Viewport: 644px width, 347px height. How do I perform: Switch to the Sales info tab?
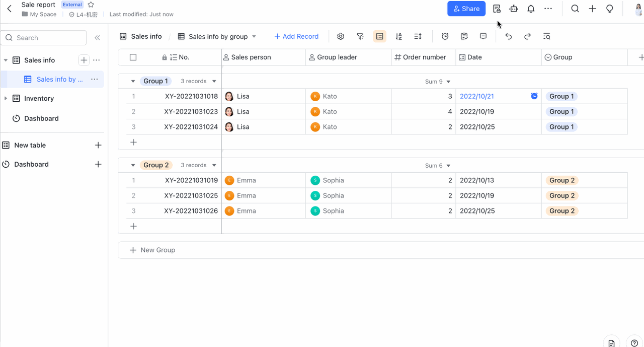click(141, 36)
